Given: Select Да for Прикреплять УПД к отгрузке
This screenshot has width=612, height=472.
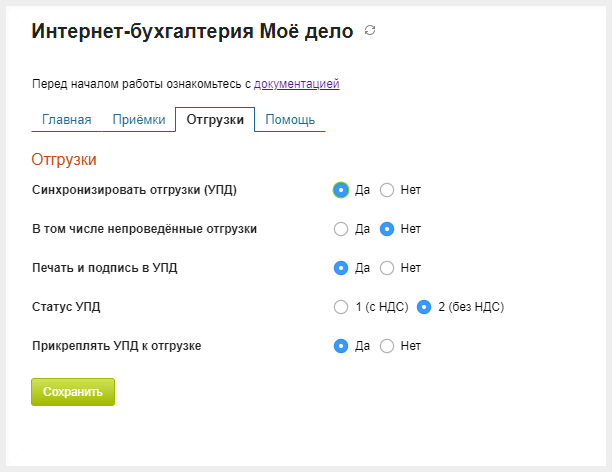Looking at the screenshot, I should point(341,346).
